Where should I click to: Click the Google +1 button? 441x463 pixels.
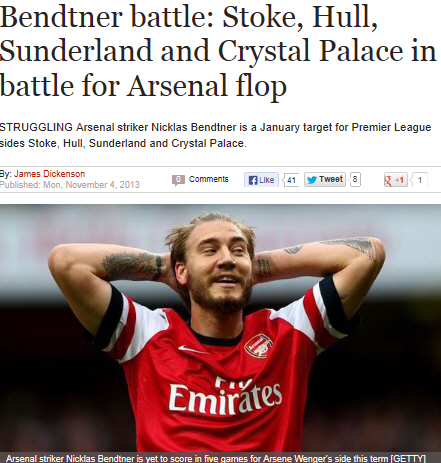(395, 180)
